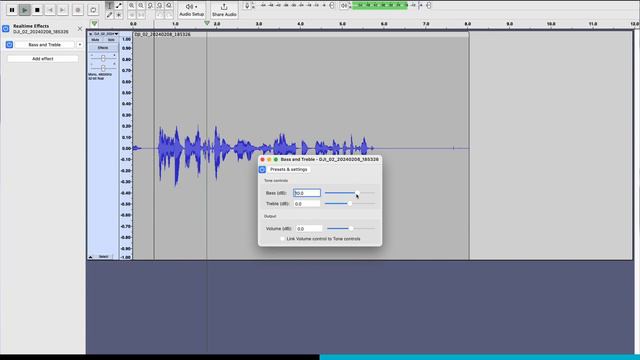640x360 pixels.
Task: Pause playback with the Pause button
Action: tap(12, 10)
